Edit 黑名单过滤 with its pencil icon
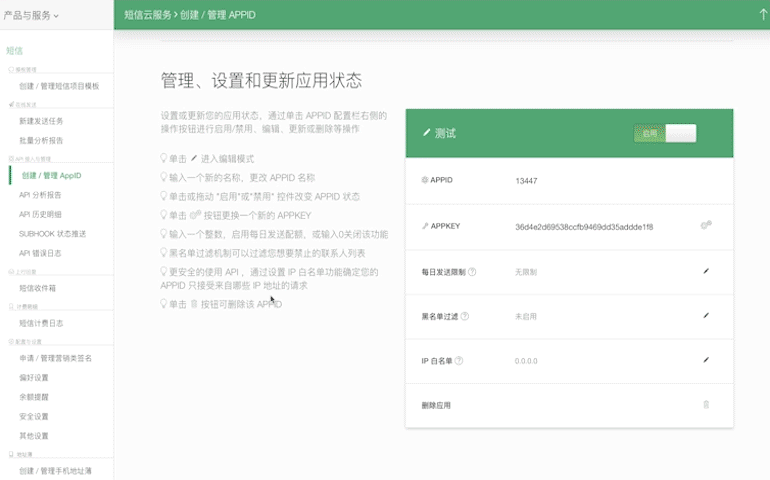770x480 pixels. pyautogui.click(x=706, y=315)
